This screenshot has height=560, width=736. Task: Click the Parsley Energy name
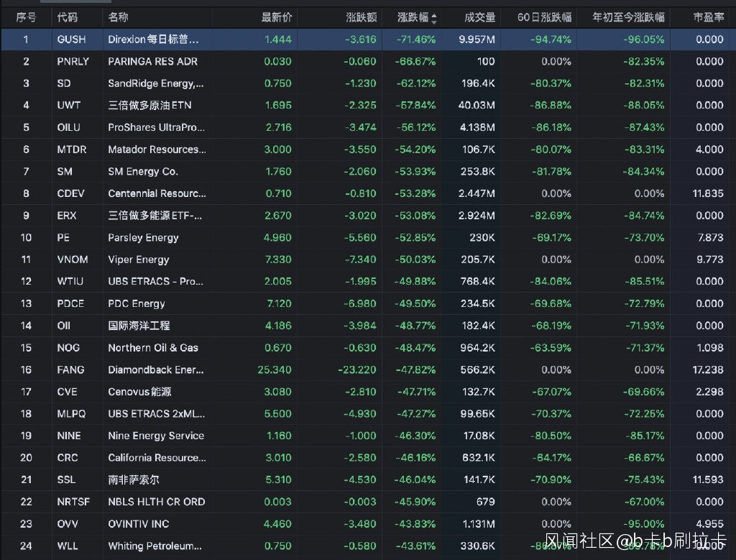tap(143, 237)
